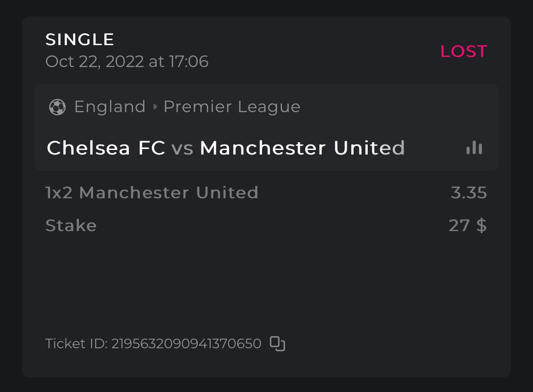Click the SINGLE bet type heading
Image resolution: width=533 pixels, height=392 pixels.
tap(80, 40)
